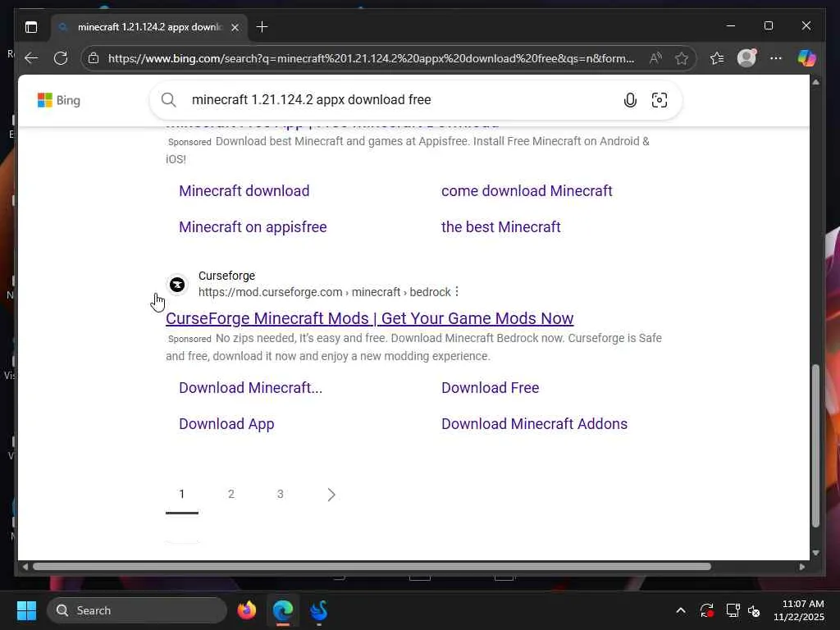Open the Minecraft download sitelink

tap(244, 190)
